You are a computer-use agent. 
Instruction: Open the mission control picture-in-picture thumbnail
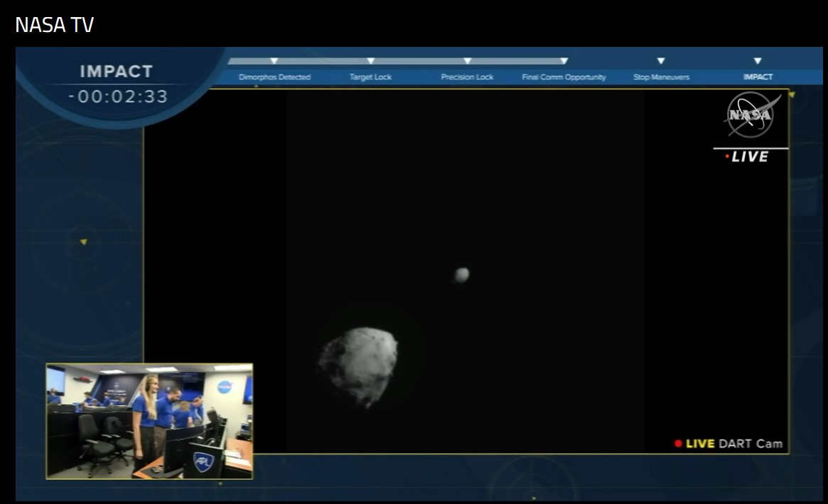pyautogui.click(x=149, y=421)
